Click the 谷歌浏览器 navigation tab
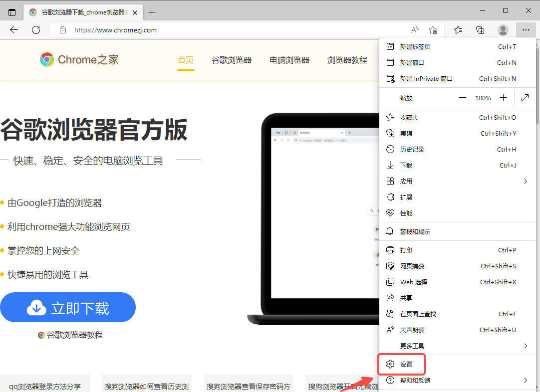The image size is (540, 392). (232, 60)
